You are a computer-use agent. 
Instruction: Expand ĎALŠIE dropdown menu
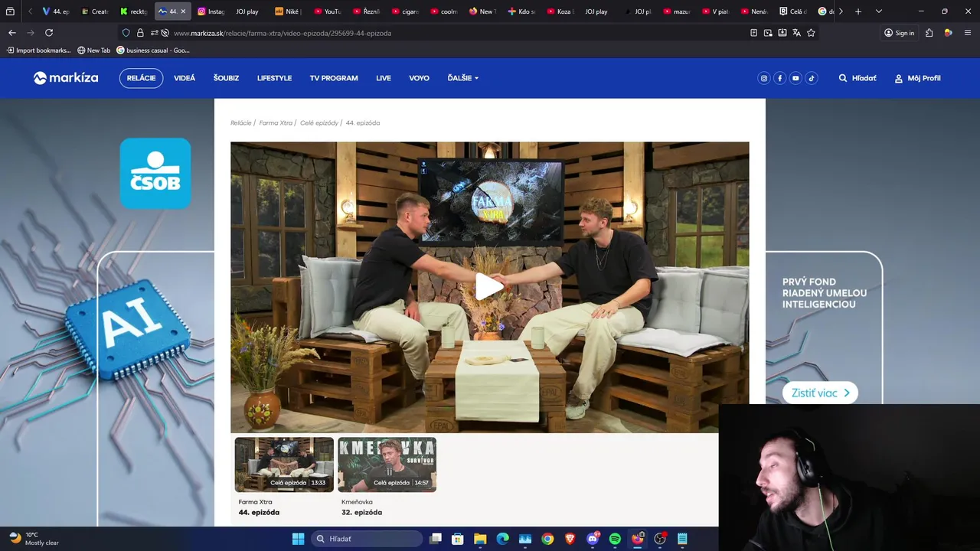pyautogui.click(x=463, y=78)
